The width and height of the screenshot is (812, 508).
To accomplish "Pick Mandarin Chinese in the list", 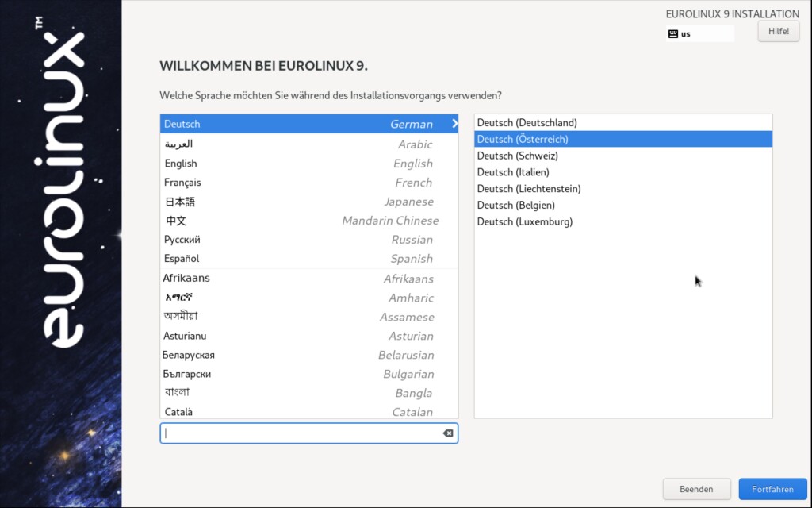I will (309, 221).
